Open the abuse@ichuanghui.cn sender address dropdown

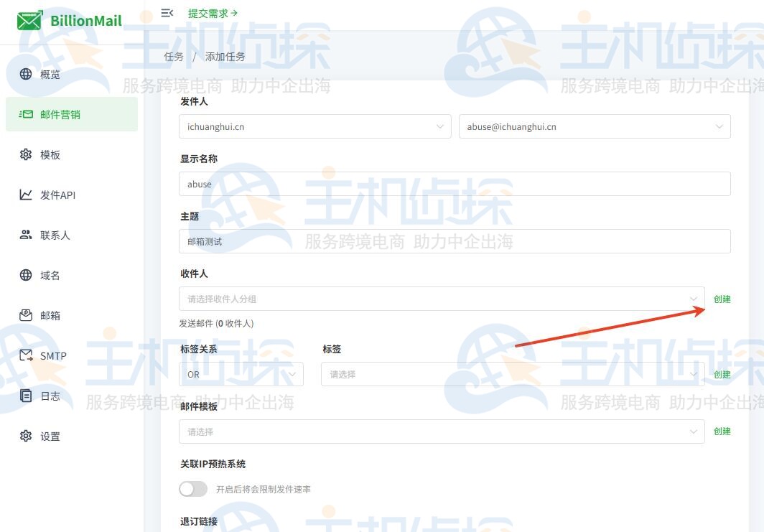click(x=594, y=126)
